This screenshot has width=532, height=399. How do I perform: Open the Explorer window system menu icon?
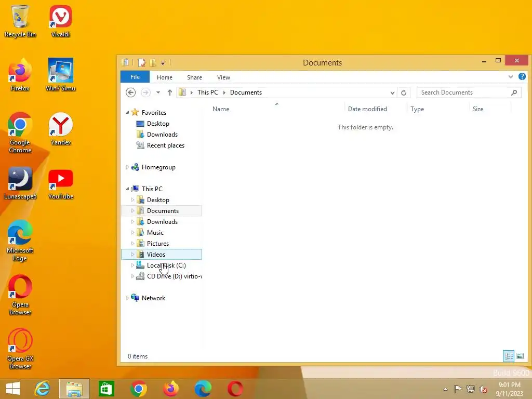pyautogui.click(x=125, y=63)
